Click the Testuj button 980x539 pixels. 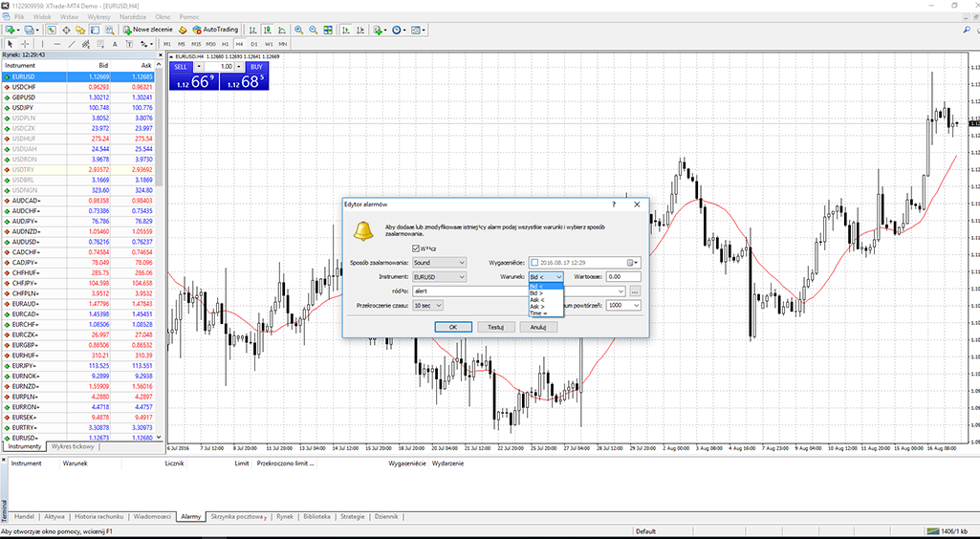pos(495,327)
